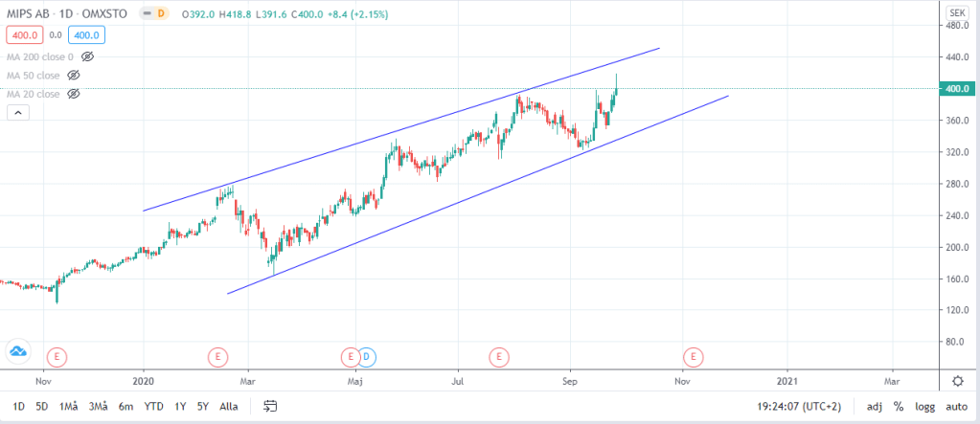Click the orange D market status badge

click(161, 13)
